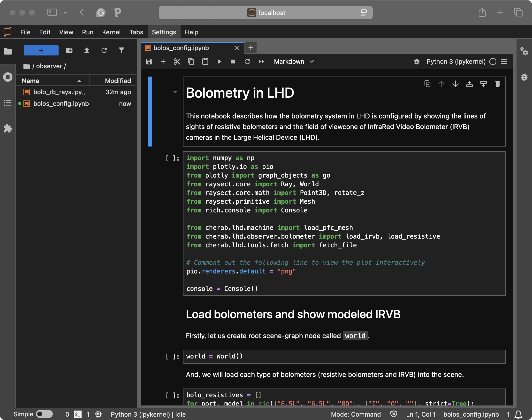
Task: Sort files by Name column
Action: [52, 81]
